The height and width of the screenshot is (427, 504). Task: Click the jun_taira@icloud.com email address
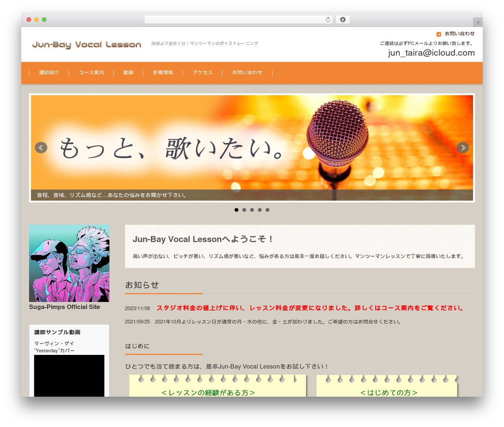point(432,53)
